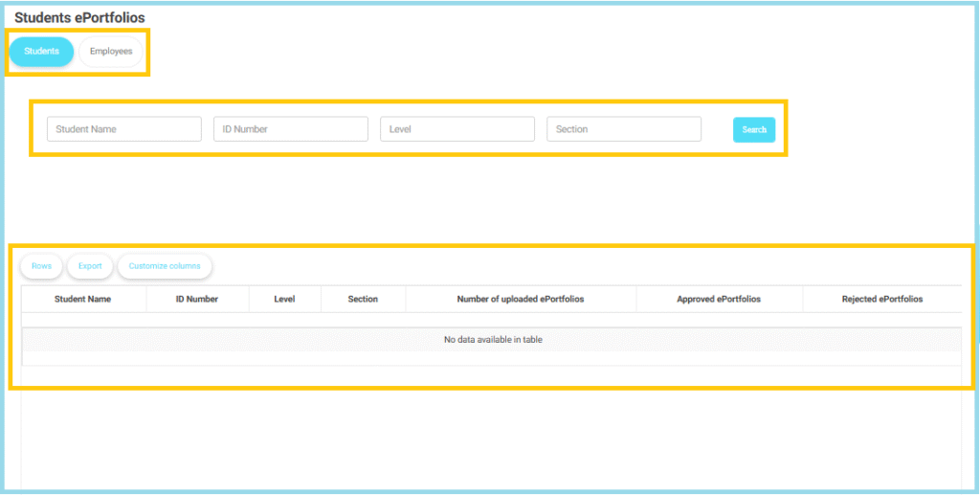Click the Section column header
Viewport: 980px width, 495px height.
(363, 300)
